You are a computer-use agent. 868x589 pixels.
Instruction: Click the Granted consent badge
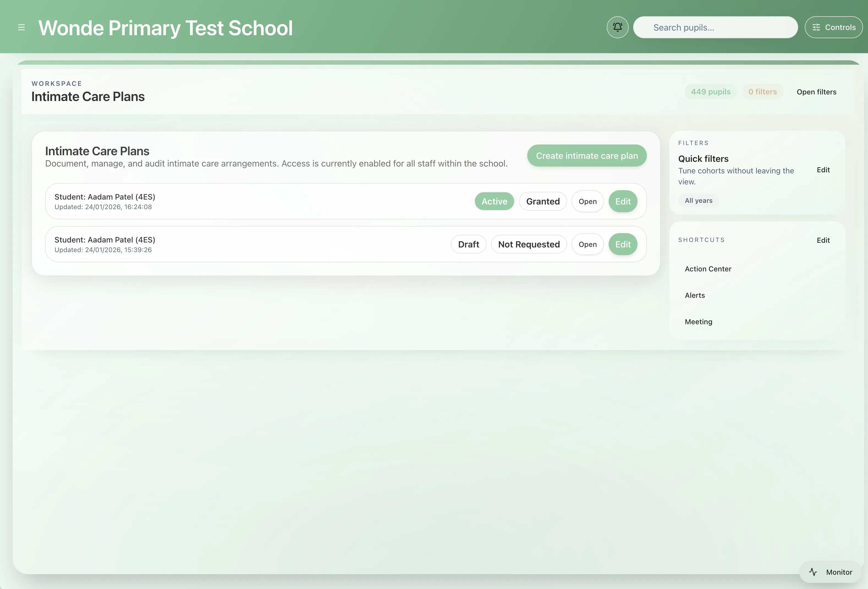pos(543,201)
